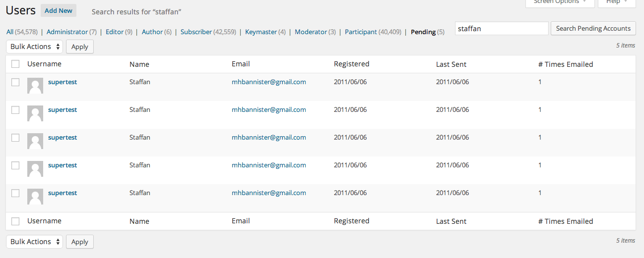Viewport: 644px width, 258px height.
Task: Expand the Help panel
Action: [x=616, y=2]
